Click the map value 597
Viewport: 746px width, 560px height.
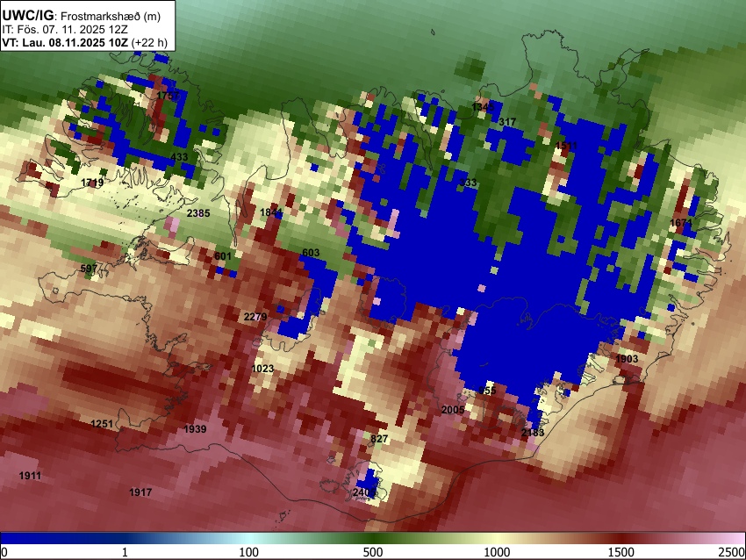[89, 269]
